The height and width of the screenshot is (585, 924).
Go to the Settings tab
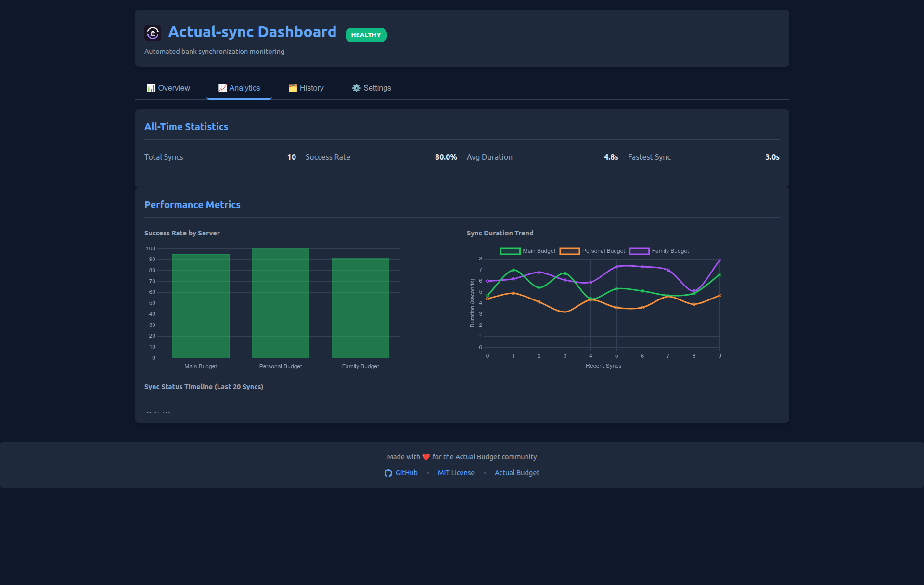pyautogui.click(x=372, y=88)
